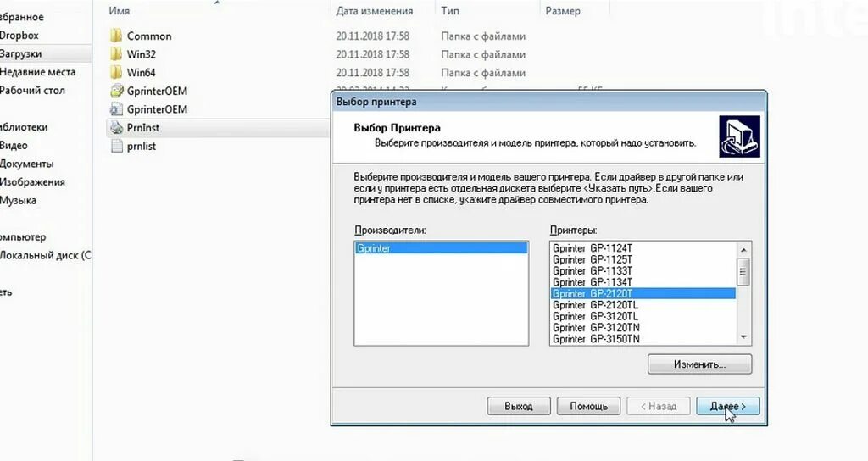Open the Common folder icon
The width and height of the screenshot is (868, 461).
point(116,36)
